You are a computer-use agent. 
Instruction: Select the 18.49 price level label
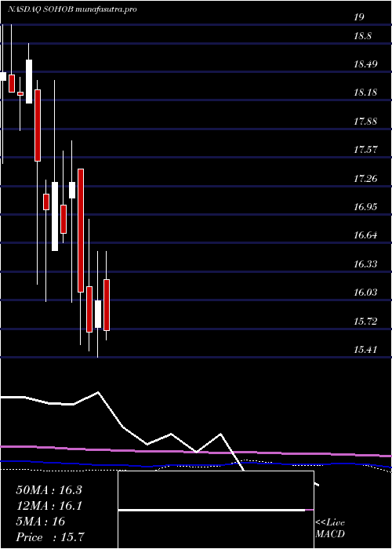(365, 64)
